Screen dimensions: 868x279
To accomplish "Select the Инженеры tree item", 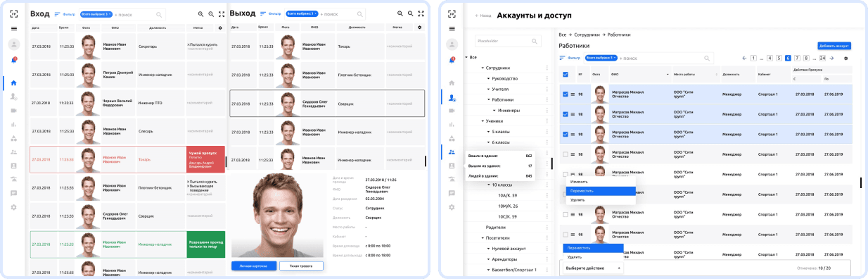I will pyautogui.click(x=510, y=111).
